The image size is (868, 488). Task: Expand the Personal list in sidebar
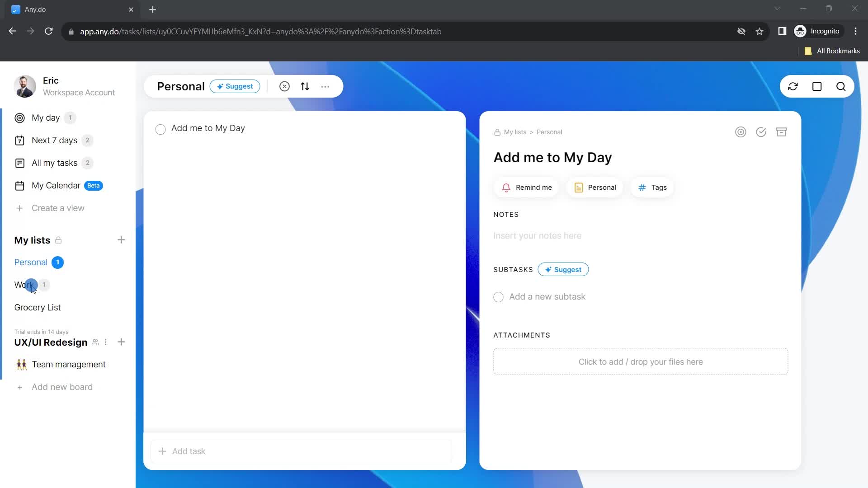pyautogui.click(x=30, y=262)
